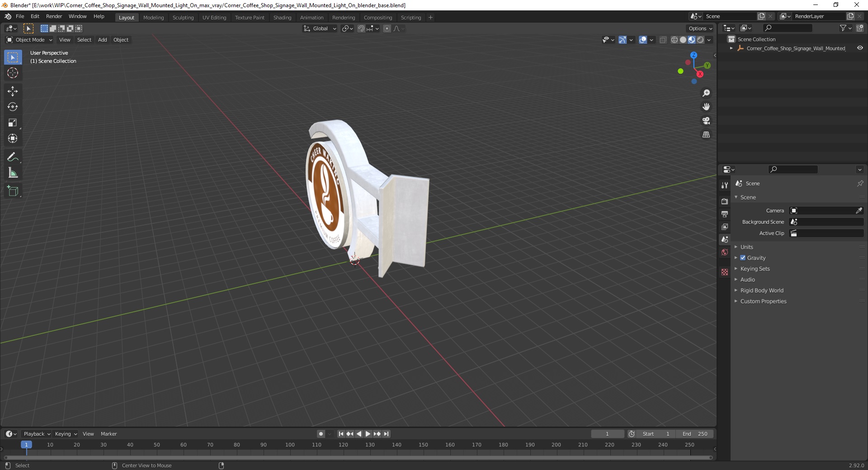Click the current frame number field

pos(607,434)
